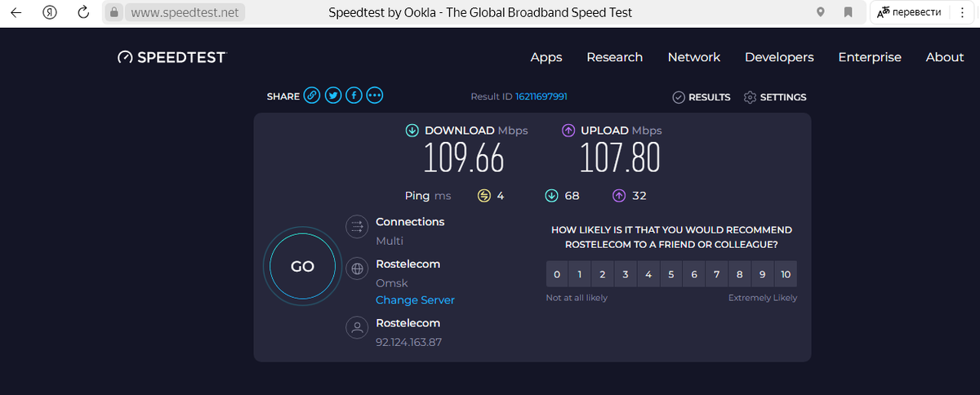Rate recommendation score 7

(717, 274)
